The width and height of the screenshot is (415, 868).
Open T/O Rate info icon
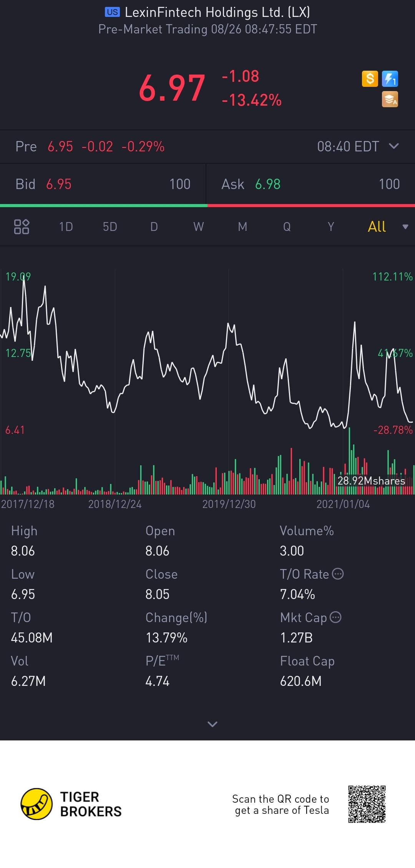pos(338,574)
